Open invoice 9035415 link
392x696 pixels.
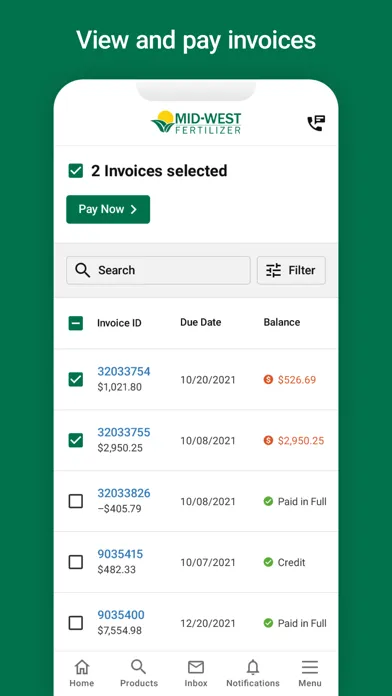pos(120,554)
